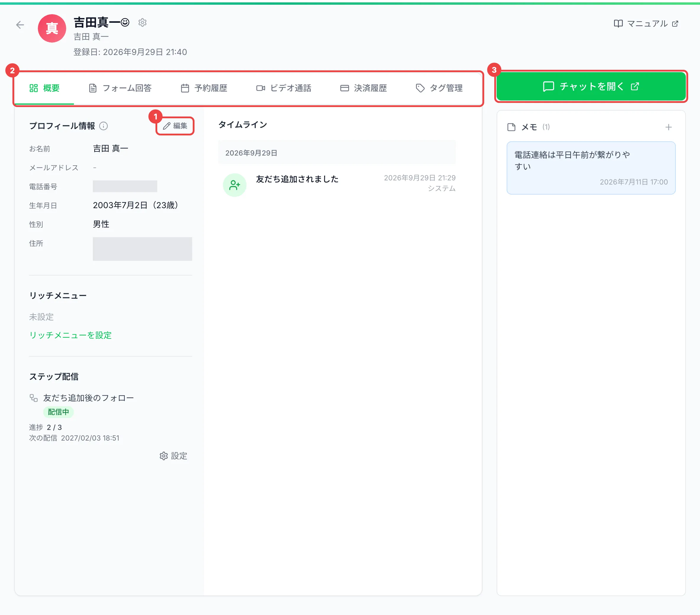Image resolution: width=700 pixels, height=615 pixels.
Task: Click the birthdate value 2003年7月2日（23歳）
Action: click(136, 205)
